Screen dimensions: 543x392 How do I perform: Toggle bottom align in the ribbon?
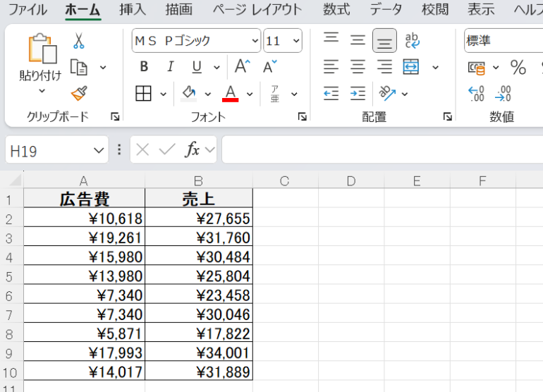coord(384,40)
